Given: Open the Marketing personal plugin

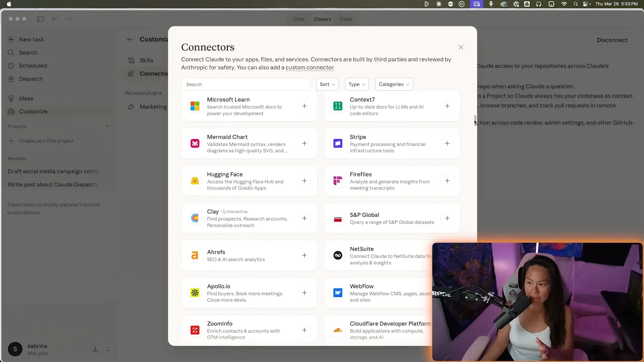Looking at the screenshot, I should coord(148,107).
